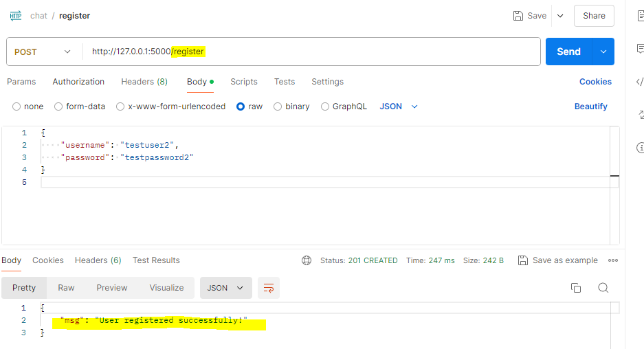This screenshot has width=644, height=349.
Task: Switch response view to Pretty
Action: 24,288
